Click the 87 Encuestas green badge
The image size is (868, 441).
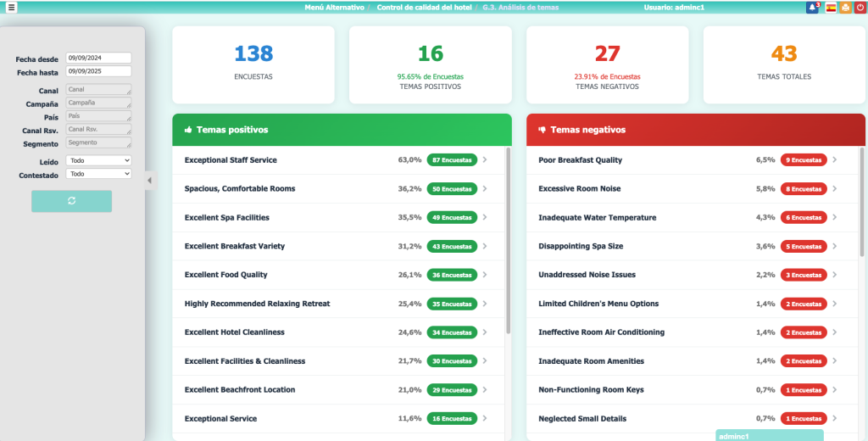[x=452, y=159]
